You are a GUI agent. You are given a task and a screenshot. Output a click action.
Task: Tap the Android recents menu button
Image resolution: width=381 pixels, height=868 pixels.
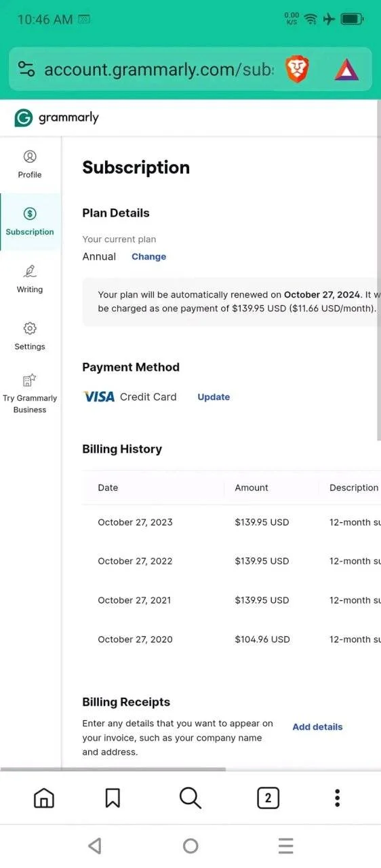coord(286,846)
